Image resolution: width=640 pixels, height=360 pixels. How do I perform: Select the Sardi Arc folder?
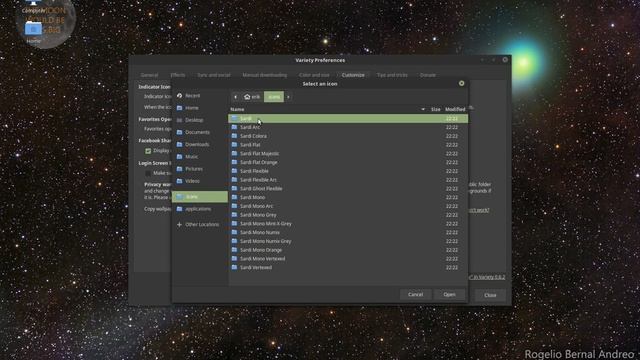(348, 127)
